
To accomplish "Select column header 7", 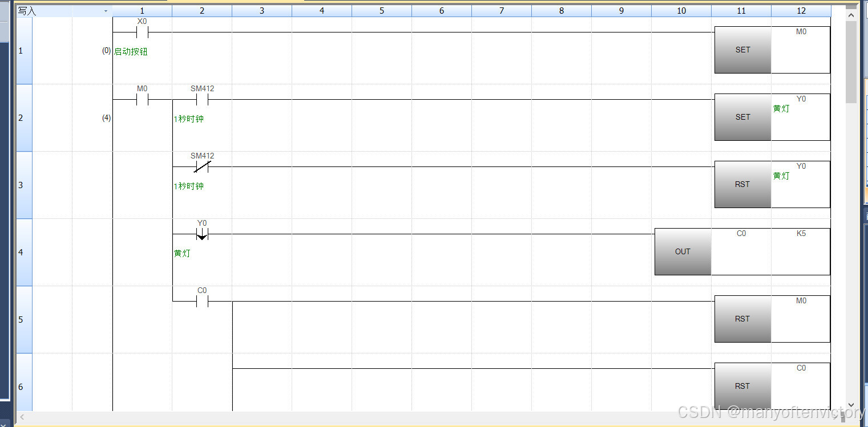I will 502,11.
